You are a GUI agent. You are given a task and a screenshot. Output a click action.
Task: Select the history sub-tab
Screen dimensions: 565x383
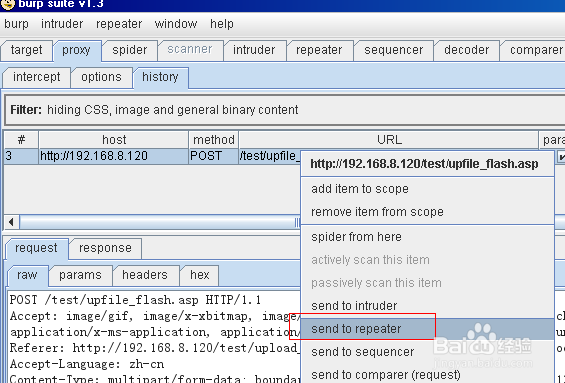point(160,77)
